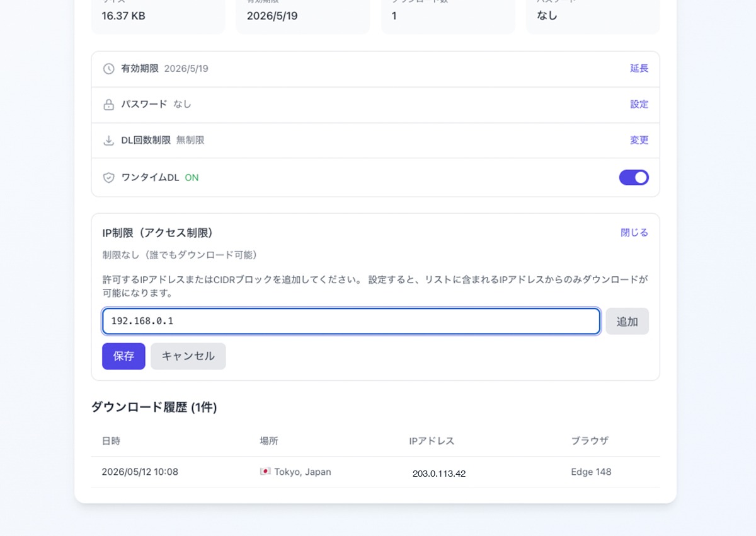Open the パスワード 設定 link
The height and width of the screenshot is (536, 756).
click(639, 105)
